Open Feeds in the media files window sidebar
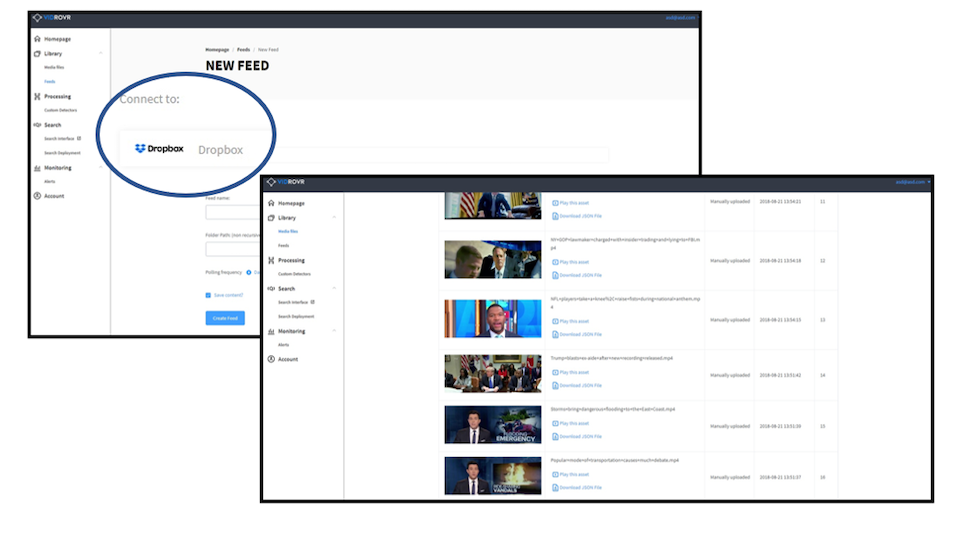960x537 pixels. tap(283, 244)
